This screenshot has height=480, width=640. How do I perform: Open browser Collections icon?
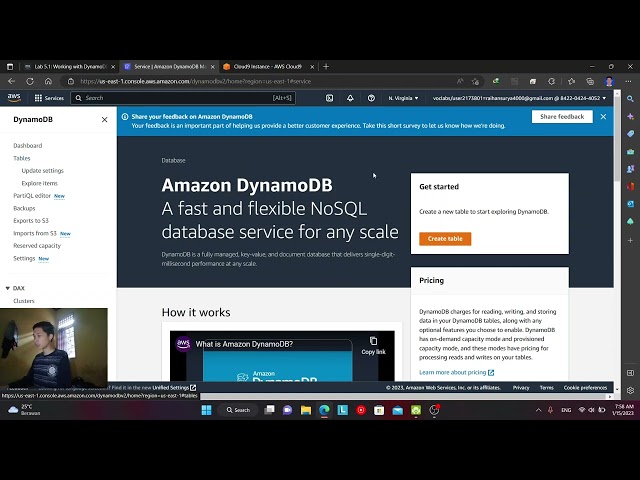[x=590, y=81]
